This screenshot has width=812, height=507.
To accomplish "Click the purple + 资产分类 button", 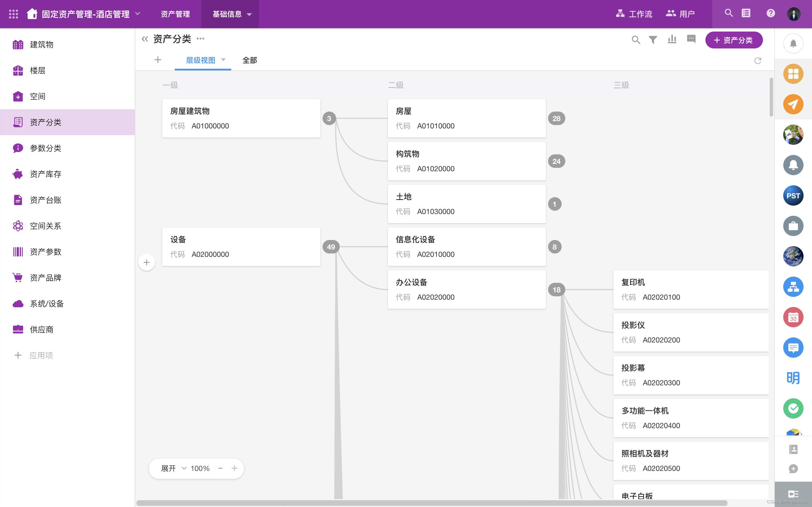I will click(734, 40).
